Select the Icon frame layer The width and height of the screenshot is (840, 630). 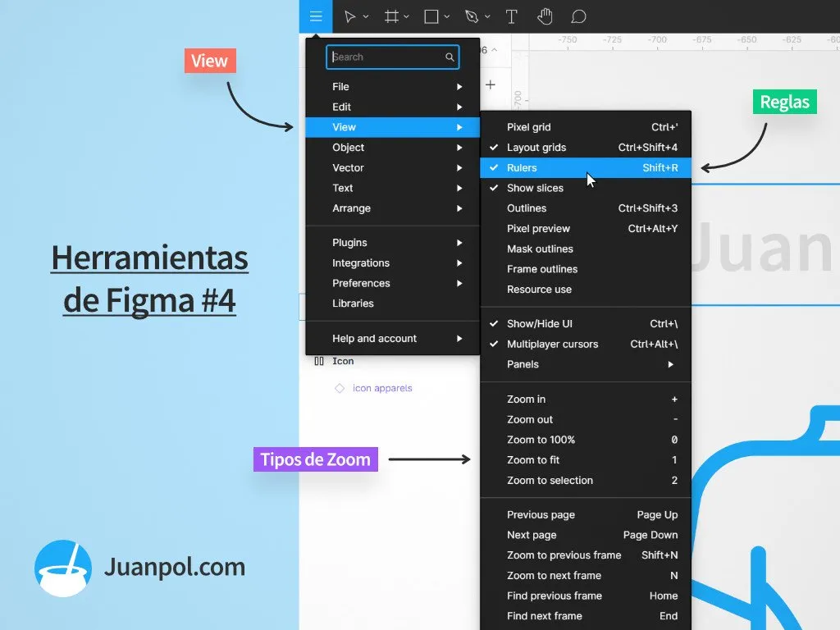[343, 361]
